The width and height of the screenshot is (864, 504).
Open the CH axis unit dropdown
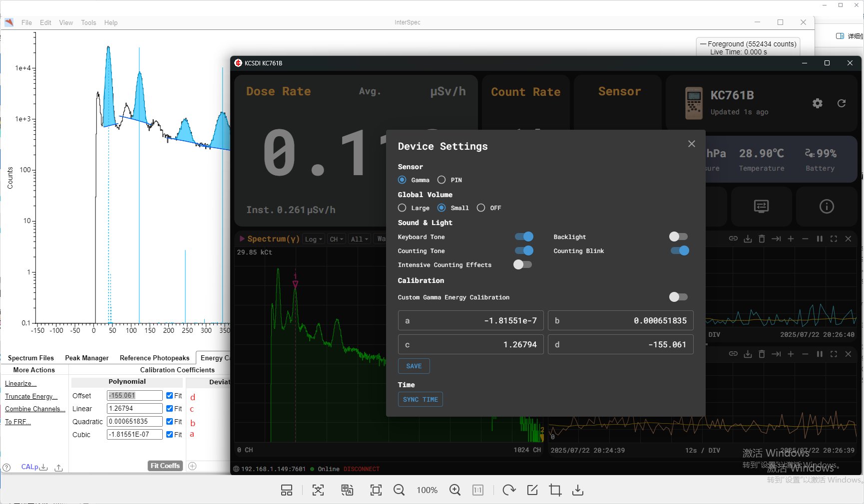pyautogui.click(x=336, y=239)
